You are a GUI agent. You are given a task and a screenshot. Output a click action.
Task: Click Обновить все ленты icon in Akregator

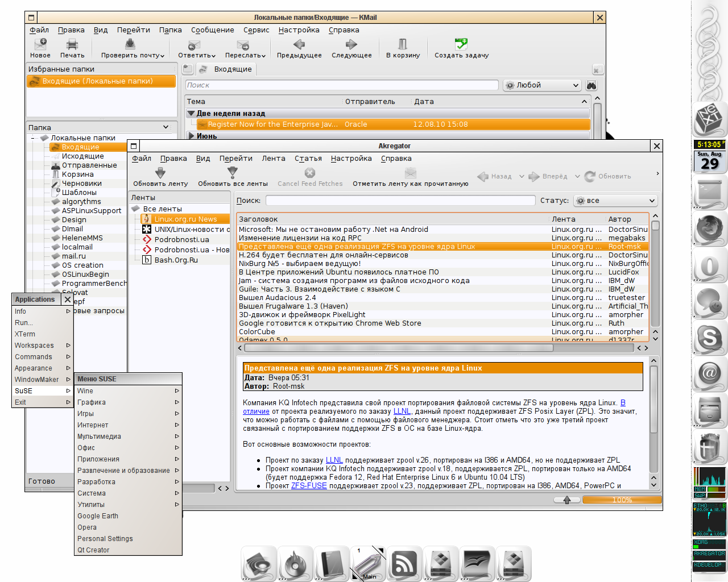(233, 173)
